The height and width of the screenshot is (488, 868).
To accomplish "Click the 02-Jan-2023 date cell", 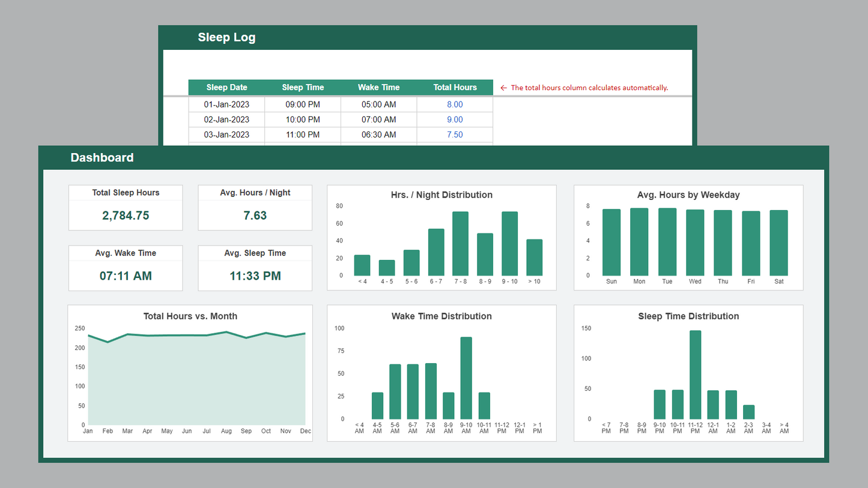I will [226, 119].
